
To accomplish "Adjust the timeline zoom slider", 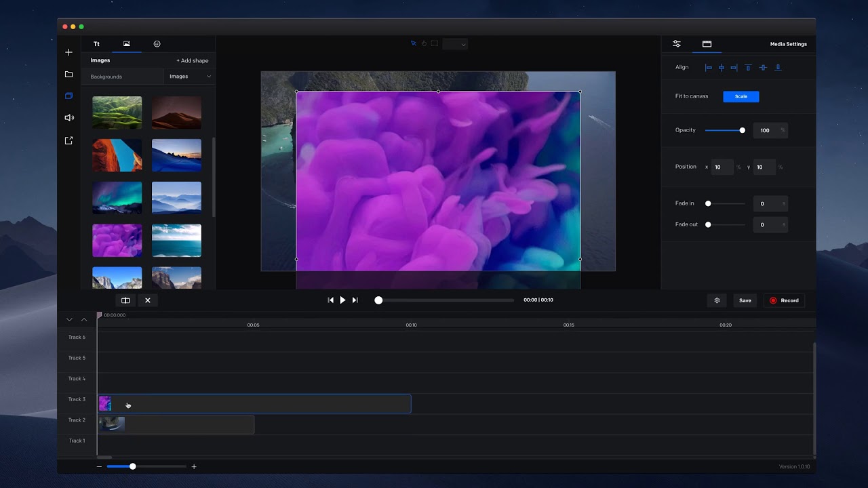I will pos(146,466).
